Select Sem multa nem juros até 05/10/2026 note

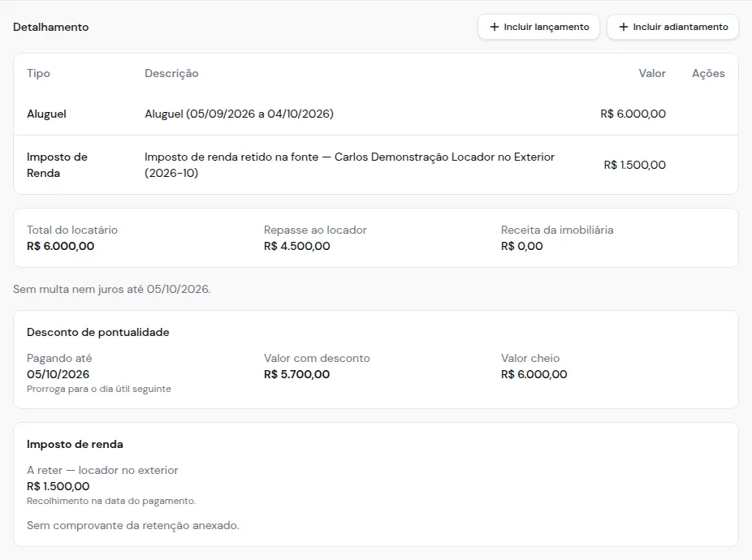[x=112, y=289]
